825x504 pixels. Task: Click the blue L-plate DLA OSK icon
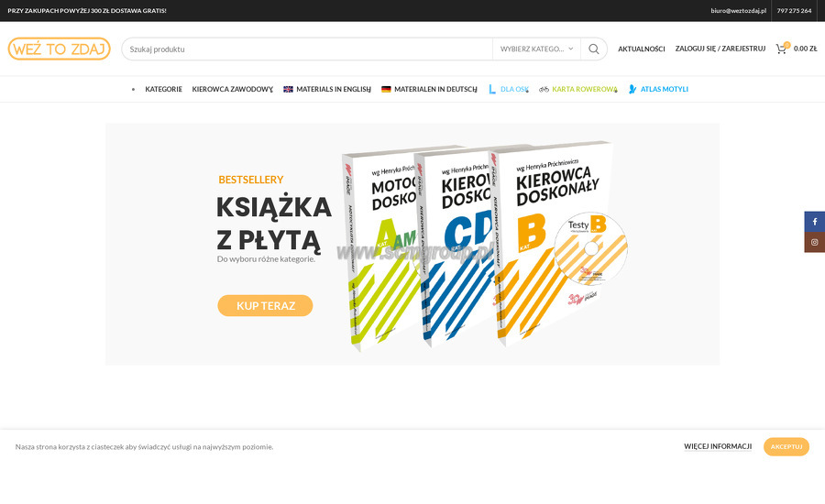492,90
